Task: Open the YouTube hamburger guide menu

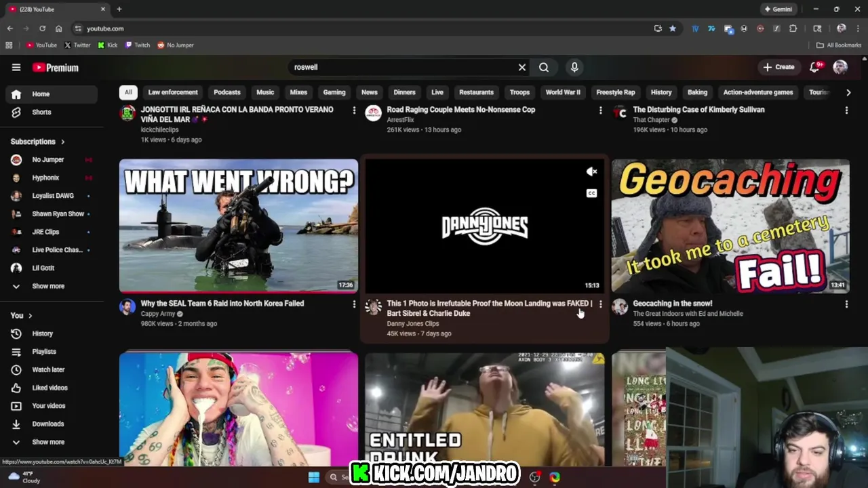Action: tap(16, 67)
